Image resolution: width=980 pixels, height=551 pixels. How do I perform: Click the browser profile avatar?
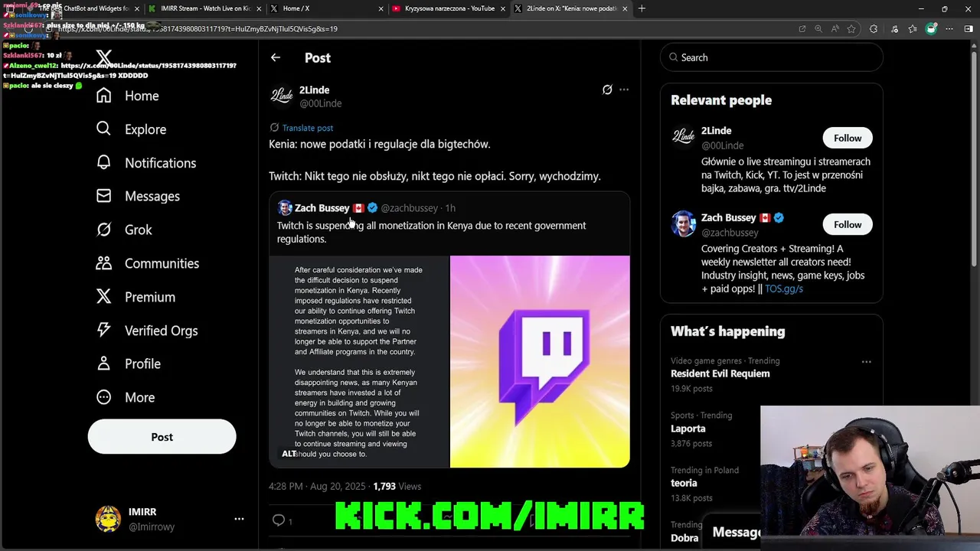931,29
